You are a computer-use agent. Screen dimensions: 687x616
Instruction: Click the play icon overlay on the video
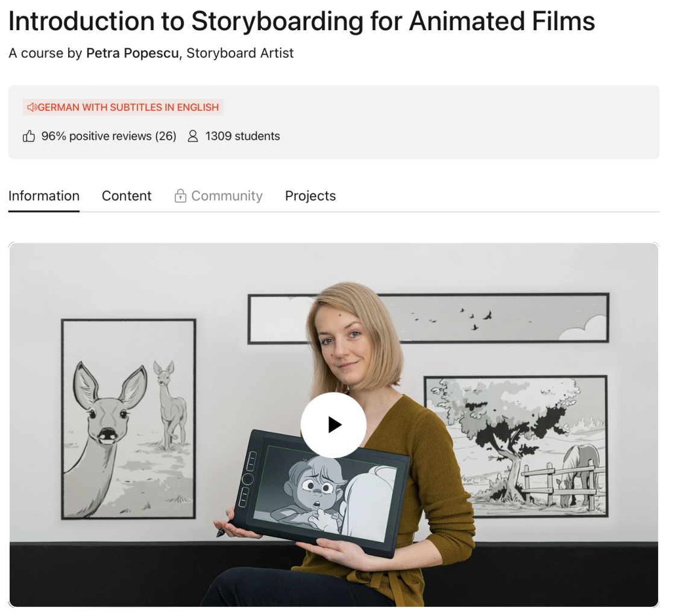[334, 425]
